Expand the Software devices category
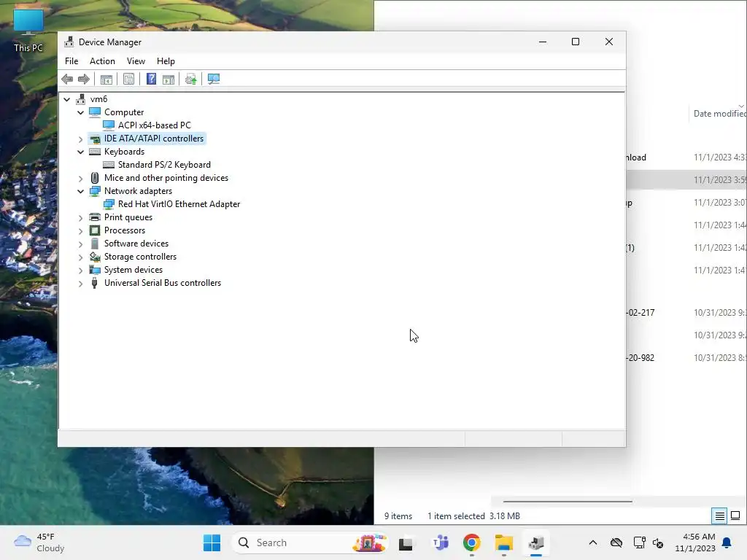The height and width of the screenshot is (560, 747). click(x=80, y=244)
